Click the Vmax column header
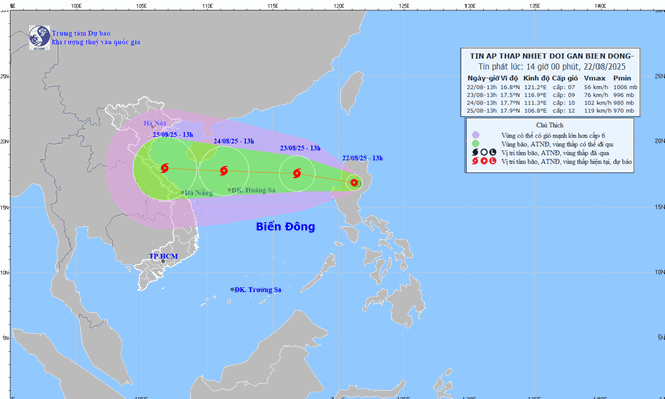The height and width of the screenshot is (399, 665). 595,78
